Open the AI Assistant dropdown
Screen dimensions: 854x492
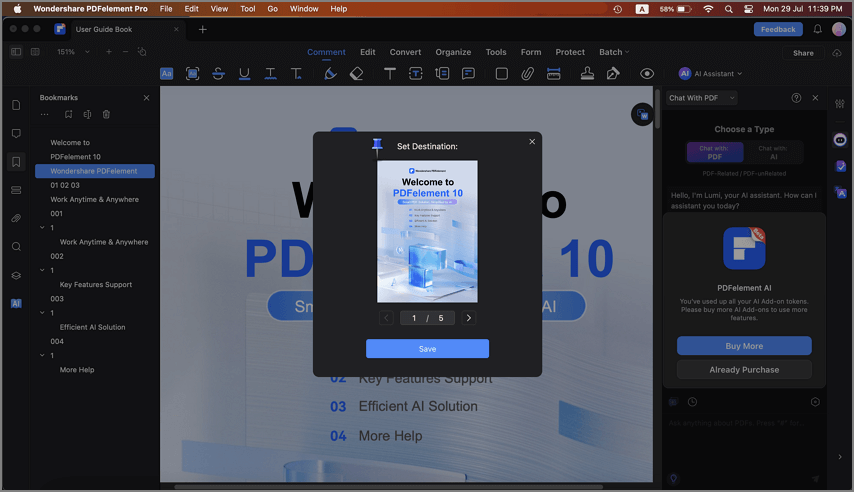pyautogui.click(x=710, y=74)
